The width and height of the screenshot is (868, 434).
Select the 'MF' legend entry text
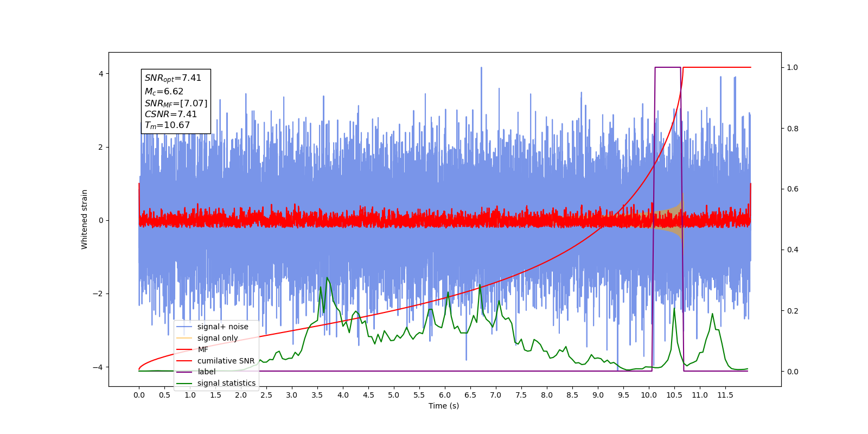(203, 349)
